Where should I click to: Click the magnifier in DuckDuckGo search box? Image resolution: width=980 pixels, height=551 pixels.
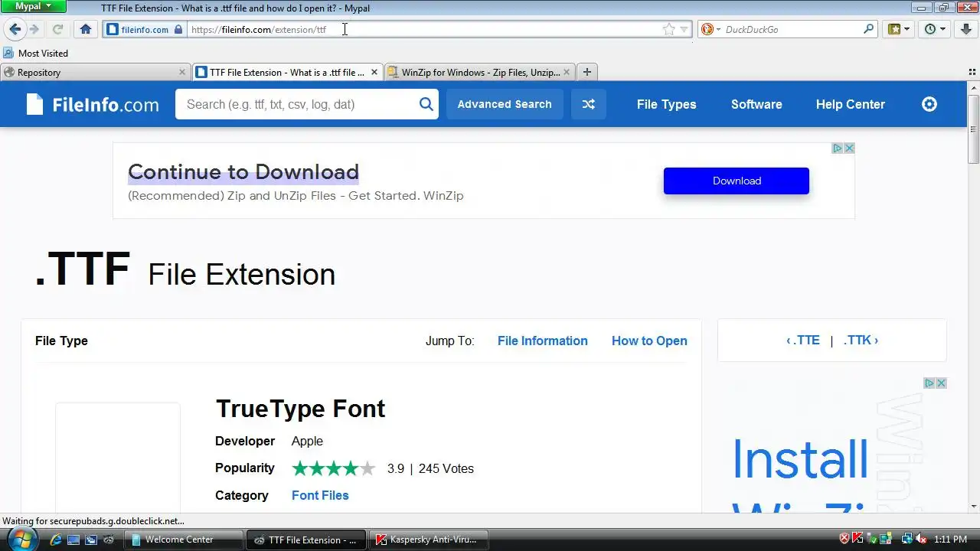(868, 29)
